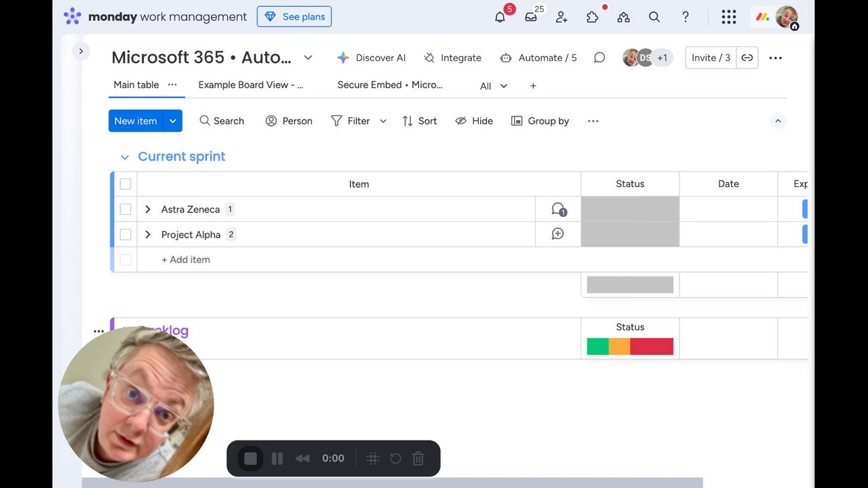Open Main table tab options dots
868x488 pixels.
pyautogui.click(x=172, y=85)
